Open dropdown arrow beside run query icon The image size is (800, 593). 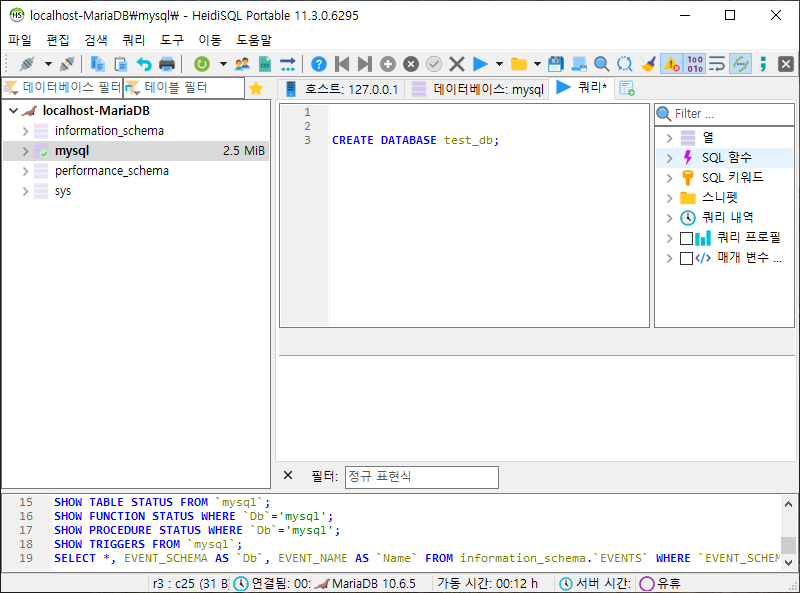tap(499, 64)
